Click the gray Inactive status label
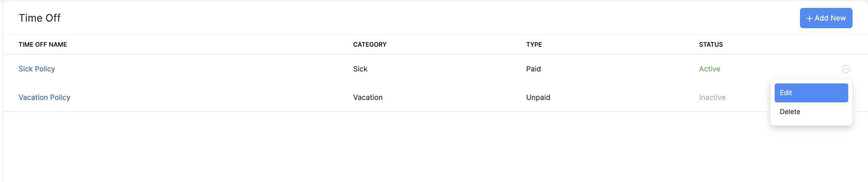This screenshot has height=182, width=868. (712, 98)
